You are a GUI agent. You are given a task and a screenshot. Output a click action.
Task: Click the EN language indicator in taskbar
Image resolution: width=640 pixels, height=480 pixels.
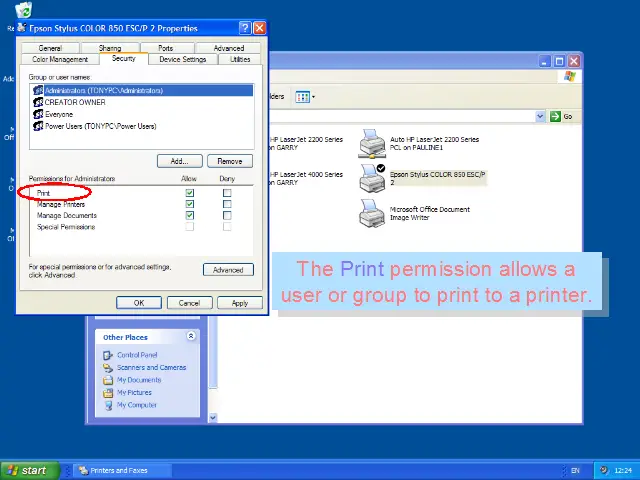(575, 471)
